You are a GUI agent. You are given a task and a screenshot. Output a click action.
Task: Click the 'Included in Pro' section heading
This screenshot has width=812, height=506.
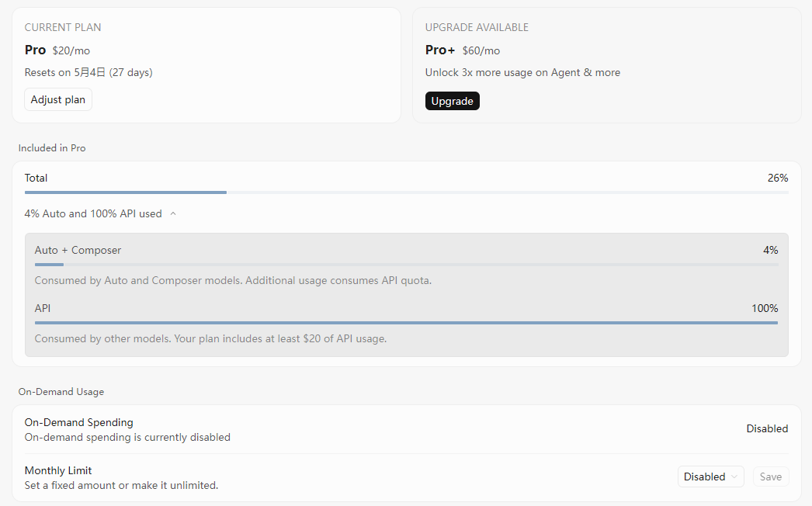[52, 147]
